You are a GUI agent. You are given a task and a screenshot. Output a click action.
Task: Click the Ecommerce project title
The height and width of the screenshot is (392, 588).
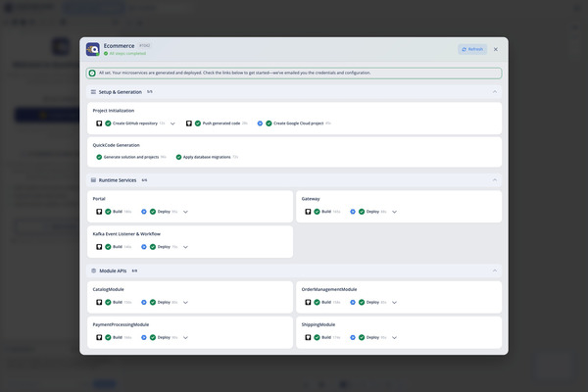point(119,46)
